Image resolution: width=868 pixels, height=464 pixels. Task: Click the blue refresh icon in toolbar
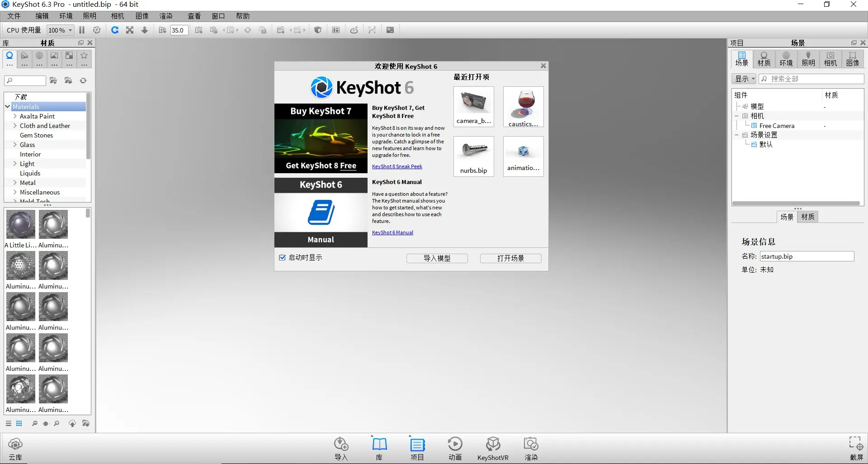(x=115, y=30)
